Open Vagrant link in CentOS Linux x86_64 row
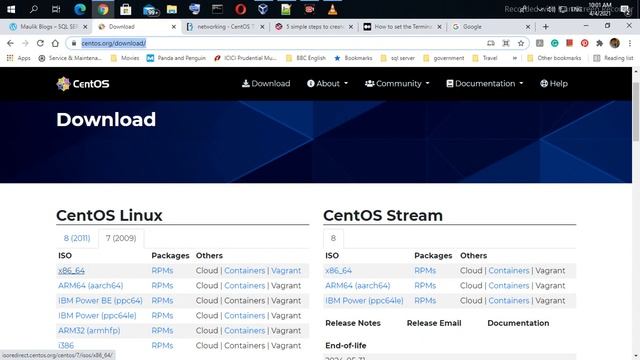Screen dimensions: 640x360 point(286,271)
